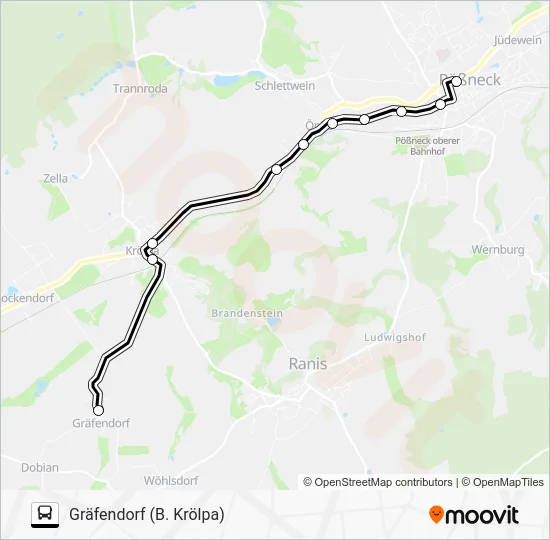Screen dimensions: 550x540
Task: Select the stop marker nearest Pößneck terminus
Action: (x=441, y=104)
